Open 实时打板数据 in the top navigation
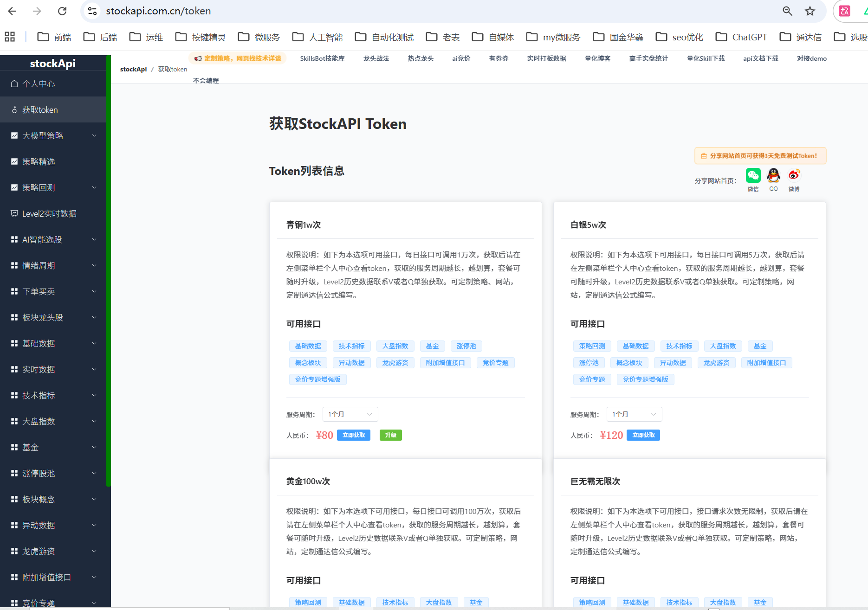This screenshot has height=610, width=868. (x=546, y=58)
